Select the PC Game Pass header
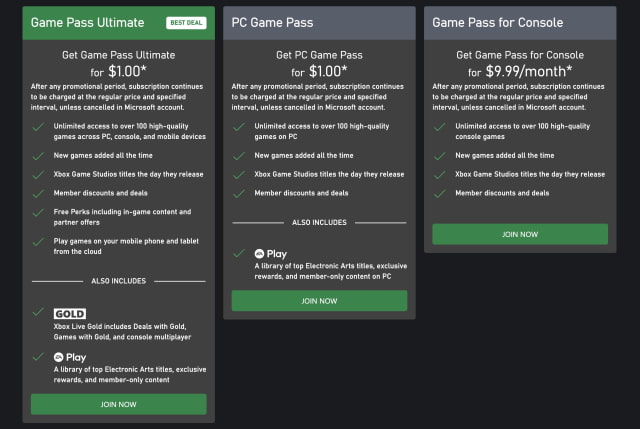640x429 pixels. [x=272, y=22]
